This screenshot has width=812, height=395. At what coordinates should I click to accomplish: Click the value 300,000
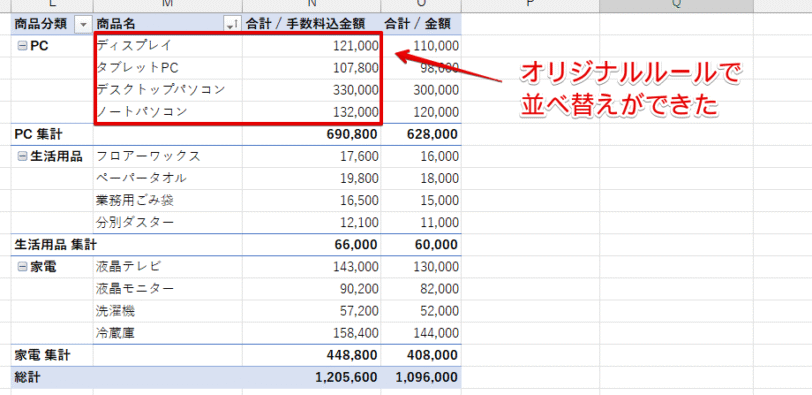click(436, 90)
